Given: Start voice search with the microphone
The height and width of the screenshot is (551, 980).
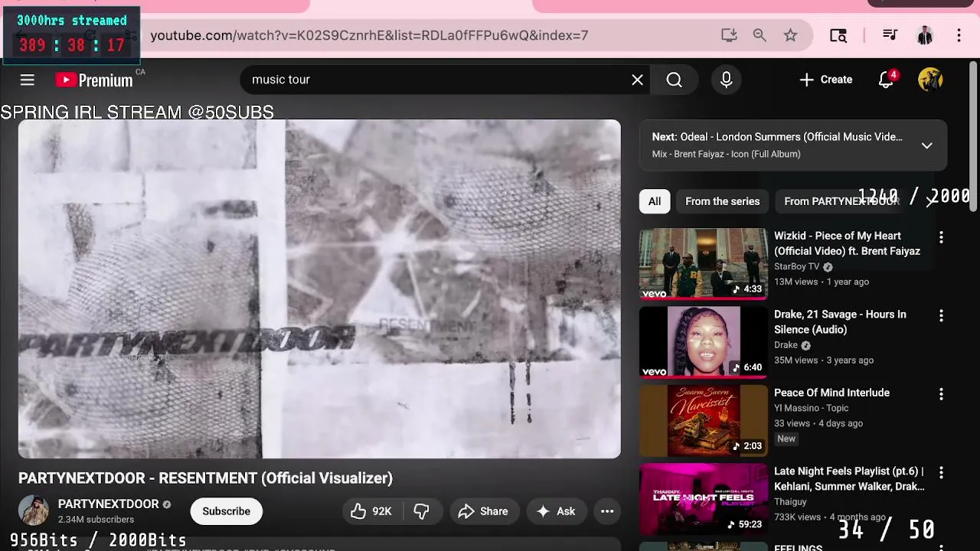Looking at the screenshot, I should (727, 80).
